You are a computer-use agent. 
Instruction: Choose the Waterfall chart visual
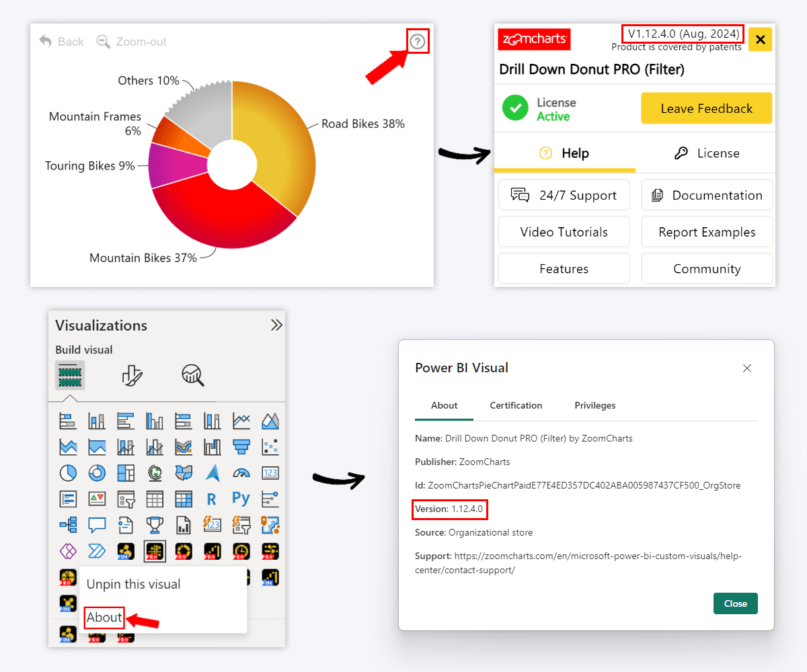click(x=213, y=447)
